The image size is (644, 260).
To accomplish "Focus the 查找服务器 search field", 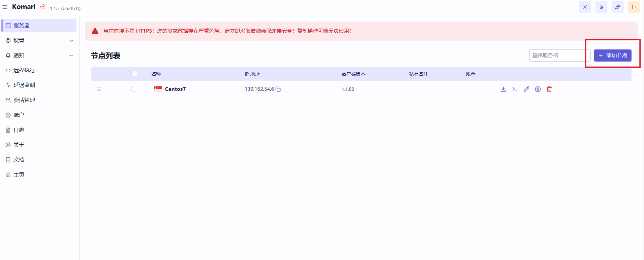I will [x=558, y=55].
